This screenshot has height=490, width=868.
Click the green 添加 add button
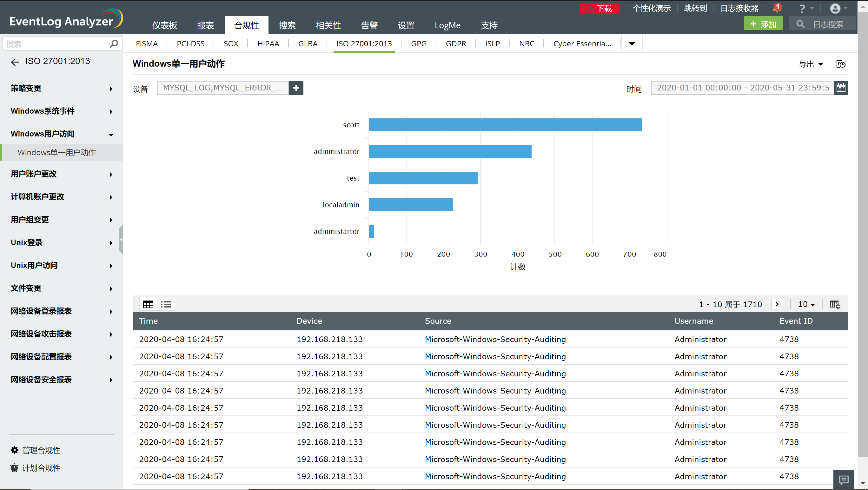pos(763,24)
